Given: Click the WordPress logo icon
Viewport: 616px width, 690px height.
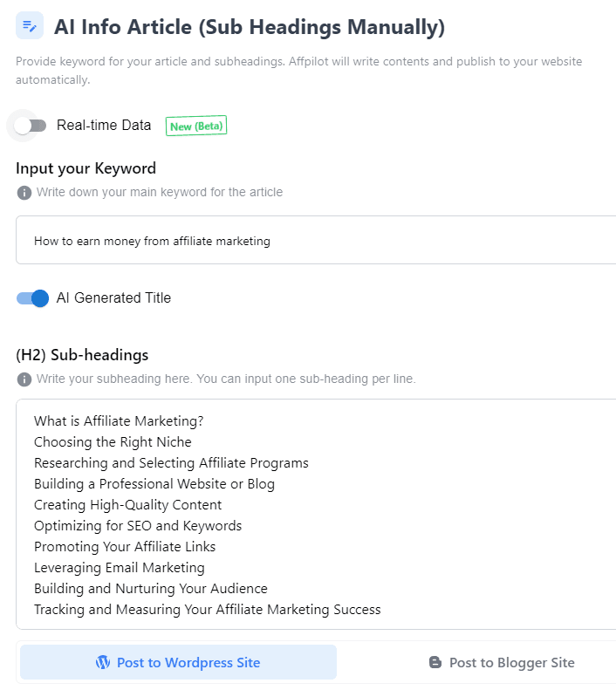Looking at the screenshot, I should click(x=103, y=662).
